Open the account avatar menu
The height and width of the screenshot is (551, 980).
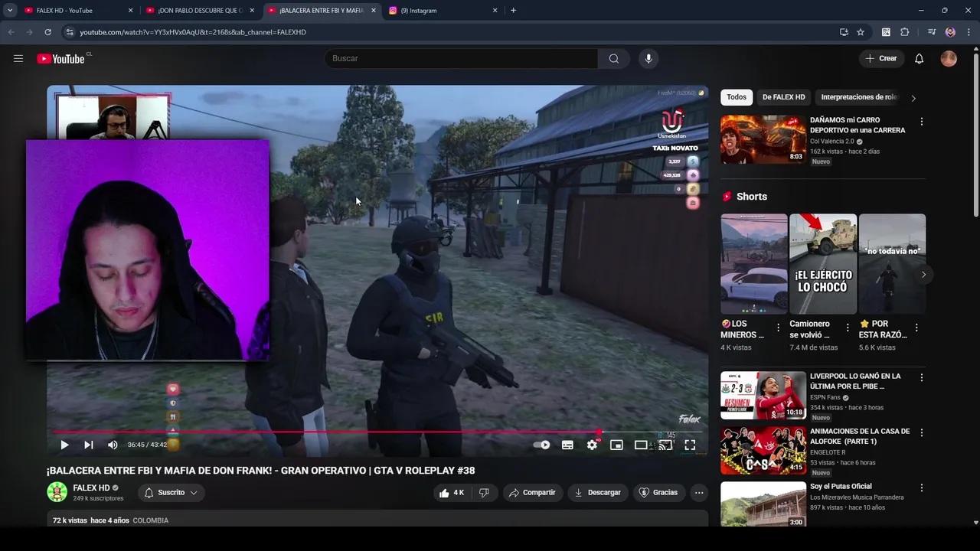949,58
